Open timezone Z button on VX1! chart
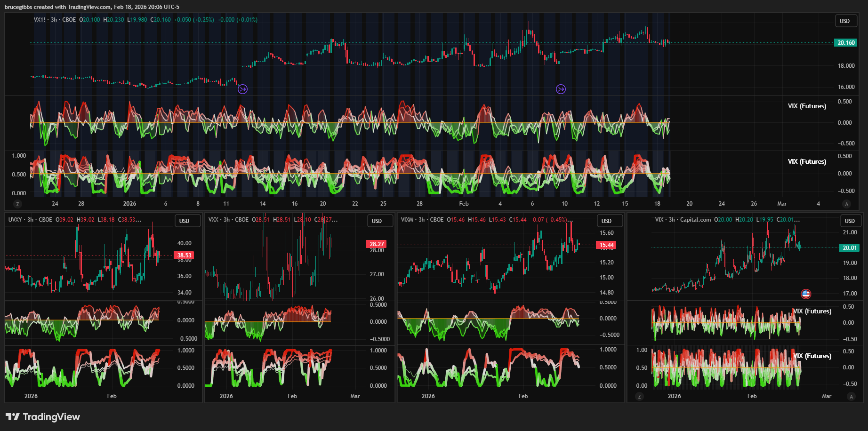The image size is (868, 431). [17, 204]
